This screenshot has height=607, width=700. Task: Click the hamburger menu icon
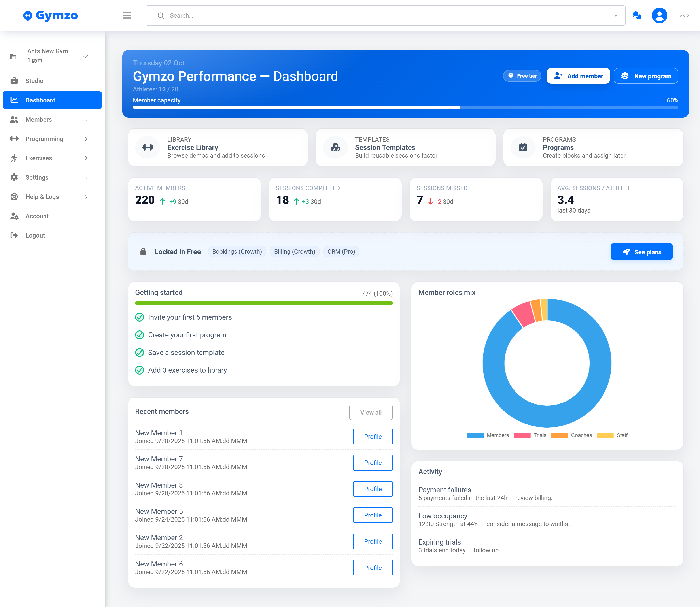tap(127, 16)
